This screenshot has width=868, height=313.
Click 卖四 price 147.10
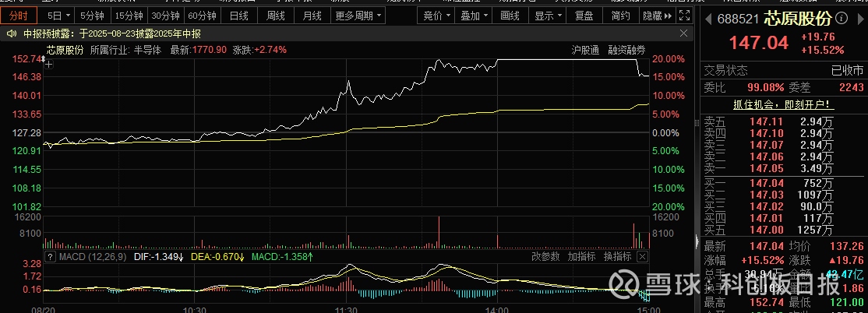[x=766, y=133]
